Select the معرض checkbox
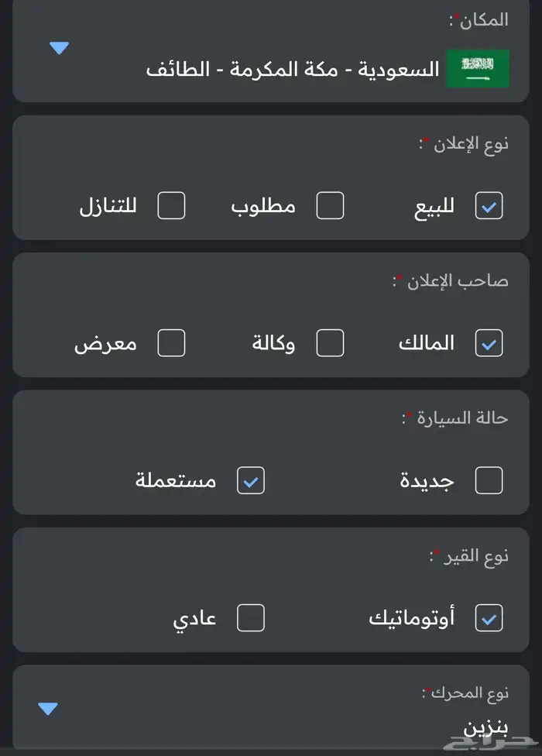The image size is (542, 756). pyautogui.click(x=171, y=343)
